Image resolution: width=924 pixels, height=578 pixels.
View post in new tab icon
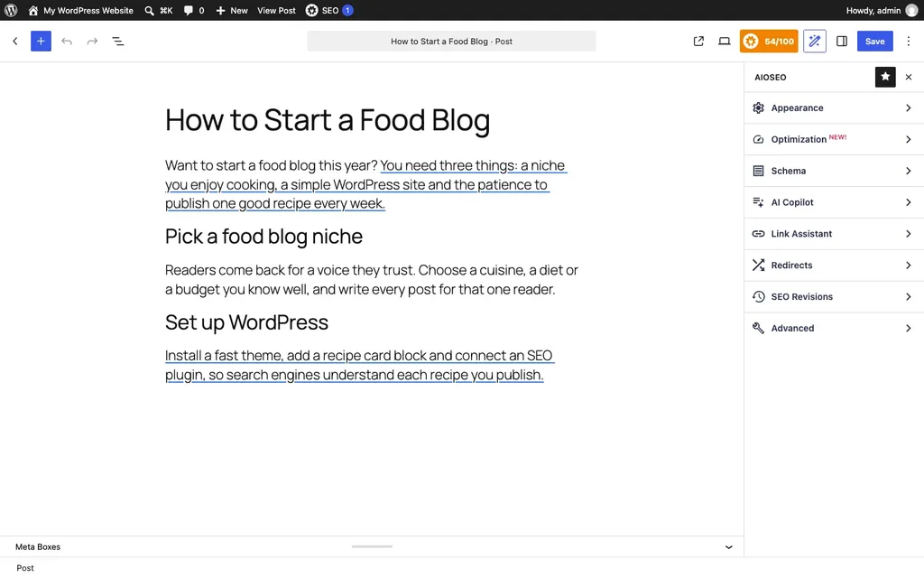point(698,42)
